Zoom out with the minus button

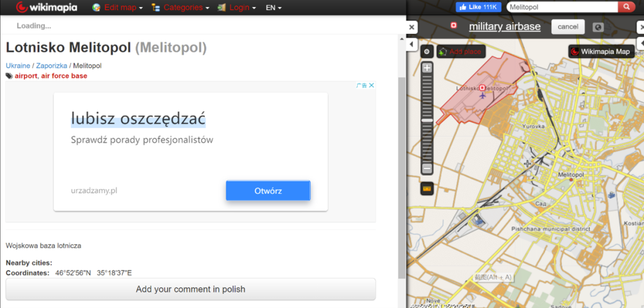(427, 168)
